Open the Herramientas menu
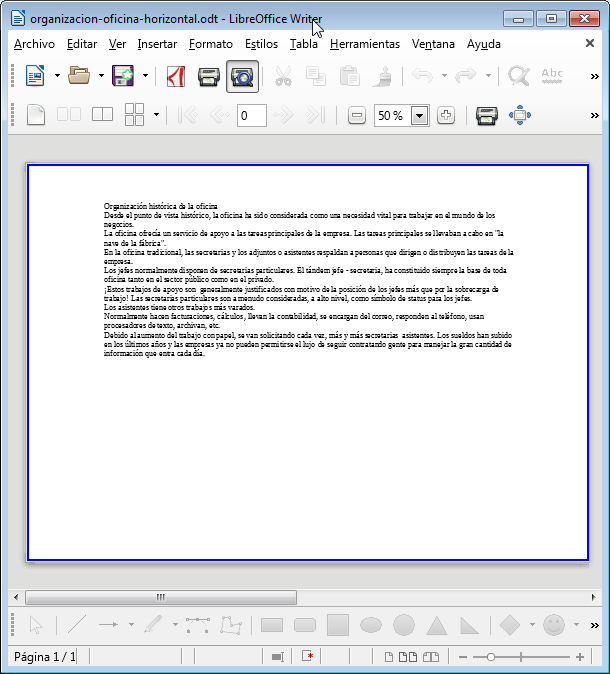Image resolution: width=610 pixels, height=674 pixels. [x=365, y=44]
